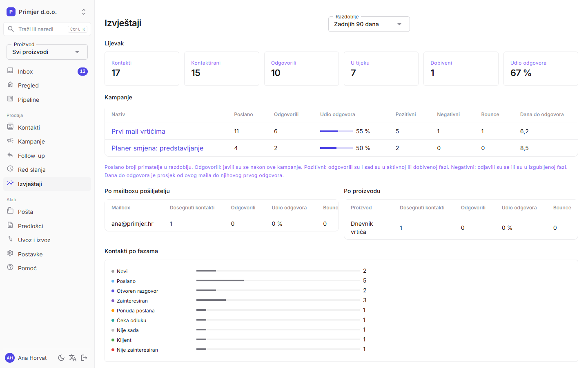Viewport: 588px width, 368px height.
Task: Click the Red slanja clock icon
Action: [10, 169]
